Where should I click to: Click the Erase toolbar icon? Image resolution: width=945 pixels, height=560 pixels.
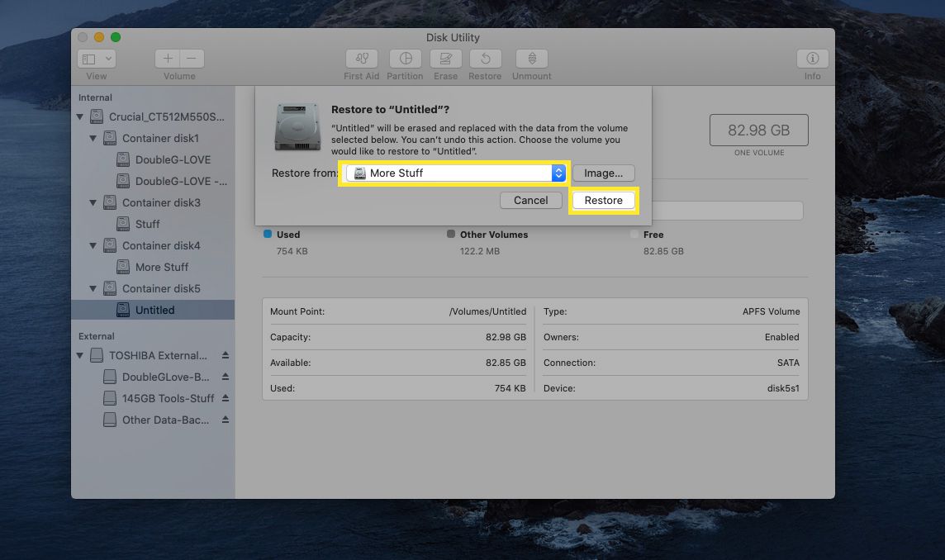coord(445,59)
